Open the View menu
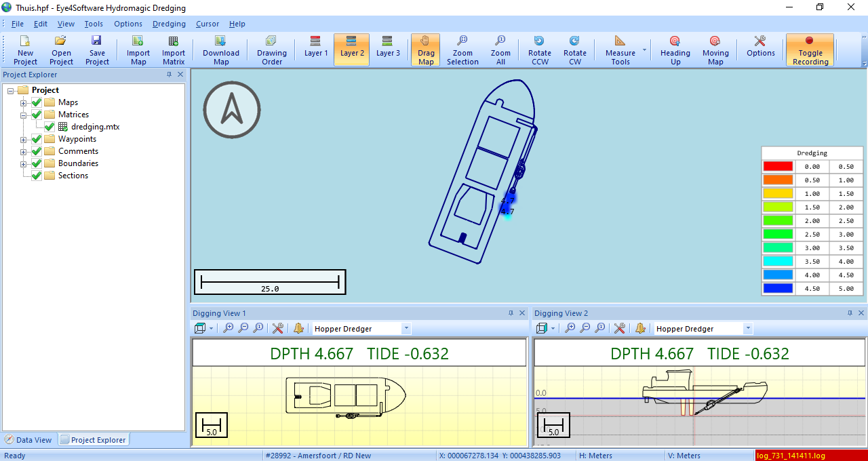 (66, 24)
